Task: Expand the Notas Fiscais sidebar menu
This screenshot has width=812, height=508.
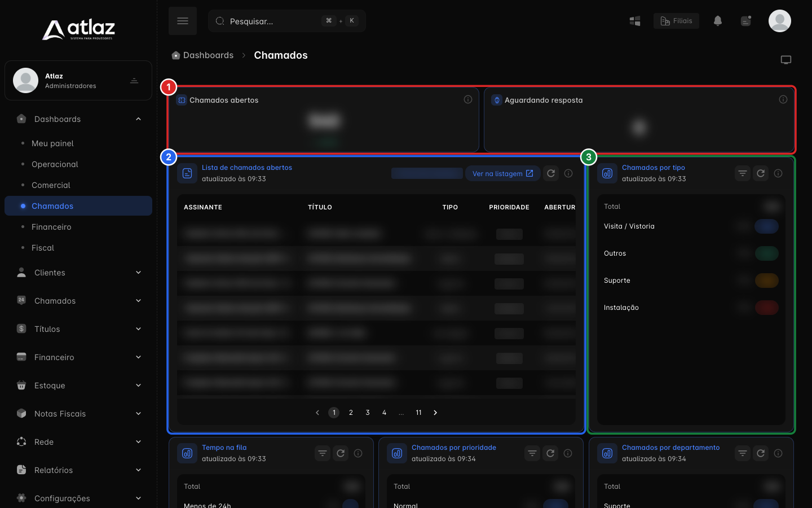Action: 138,414
